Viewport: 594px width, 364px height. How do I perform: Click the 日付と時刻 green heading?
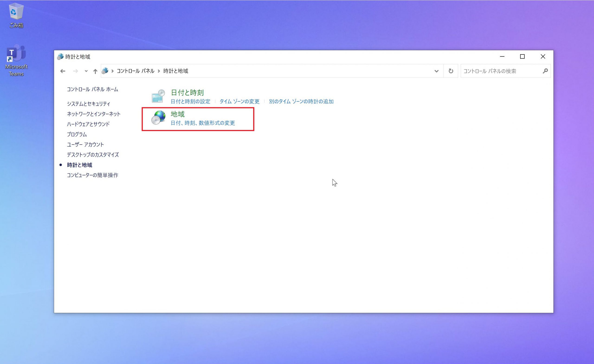tap(187, 92)
